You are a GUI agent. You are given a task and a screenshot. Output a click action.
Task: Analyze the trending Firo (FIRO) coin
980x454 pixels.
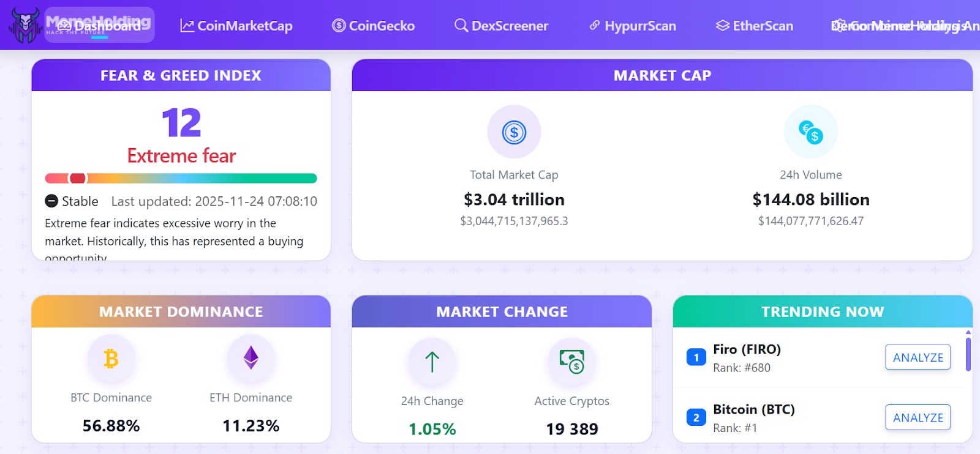(x=918, y=357)
